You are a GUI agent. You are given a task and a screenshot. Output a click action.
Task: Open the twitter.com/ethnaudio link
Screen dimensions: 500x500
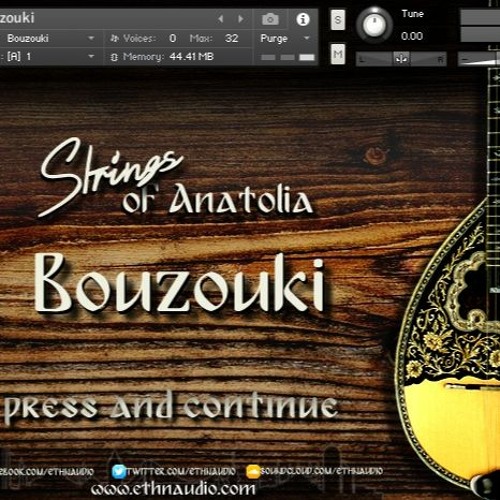click(181, 471)
